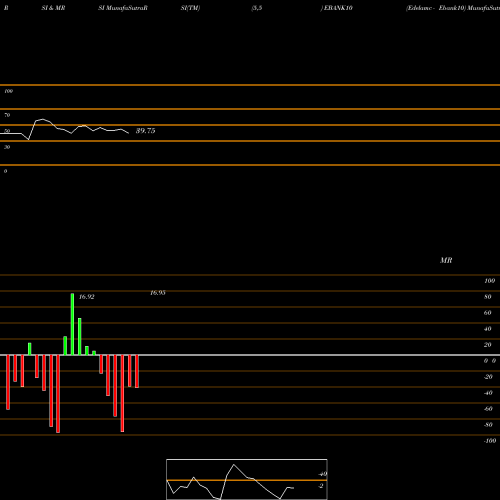Open the mini line chart preview at bottom
The height and width of the screenshot is (500, 500).
click(x=247, y=479)
